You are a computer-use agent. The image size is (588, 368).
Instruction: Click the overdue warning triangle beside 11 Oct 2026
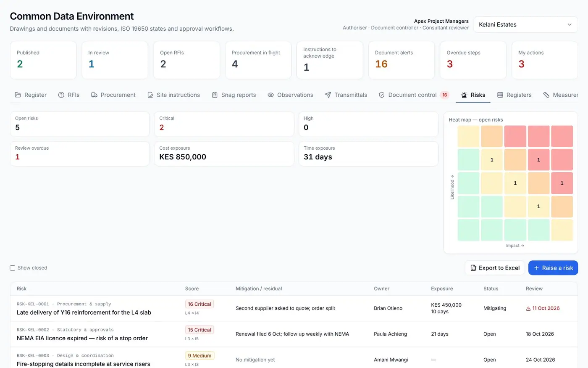coord(528,309)
